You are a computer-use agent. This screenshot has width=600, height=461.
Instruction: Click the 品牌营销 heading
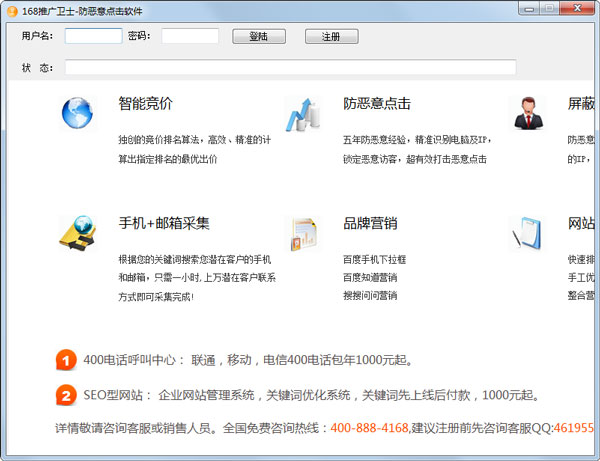coord(370,223)
